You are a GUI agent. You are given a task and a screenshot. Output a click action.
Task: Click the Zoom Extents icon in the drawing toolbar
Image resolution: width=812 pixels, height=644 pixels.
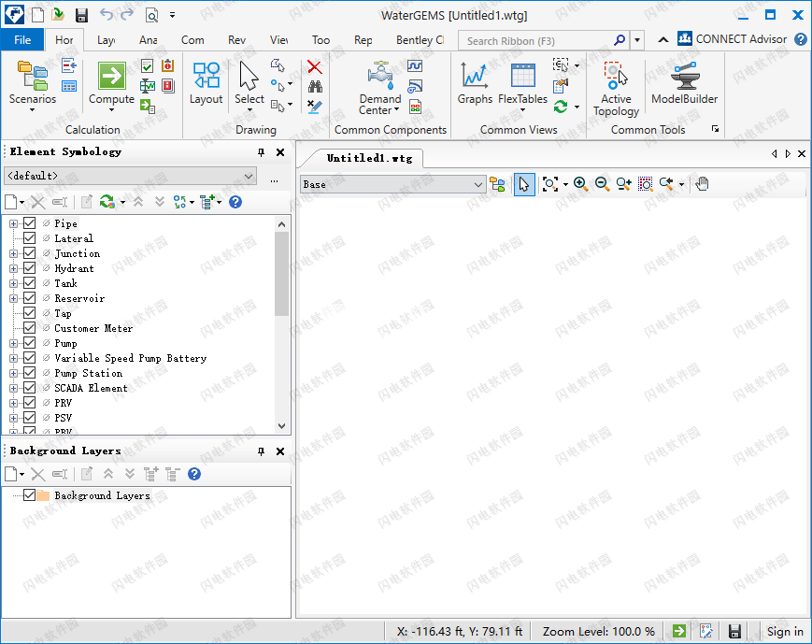click(x=550, y=184)
